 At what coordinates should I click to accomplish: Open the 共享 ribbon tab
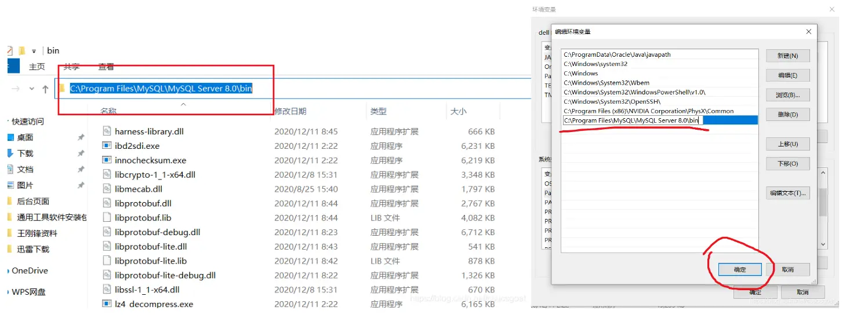[72, 67]
